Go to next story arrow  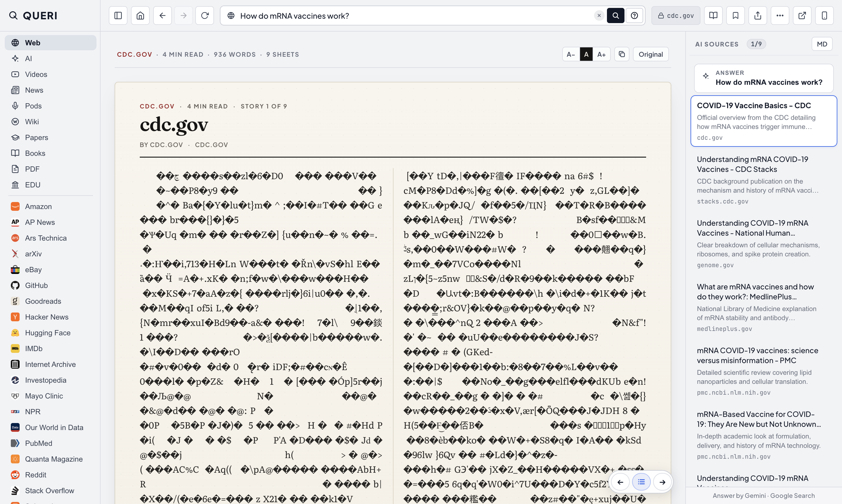tap(662, 482)
